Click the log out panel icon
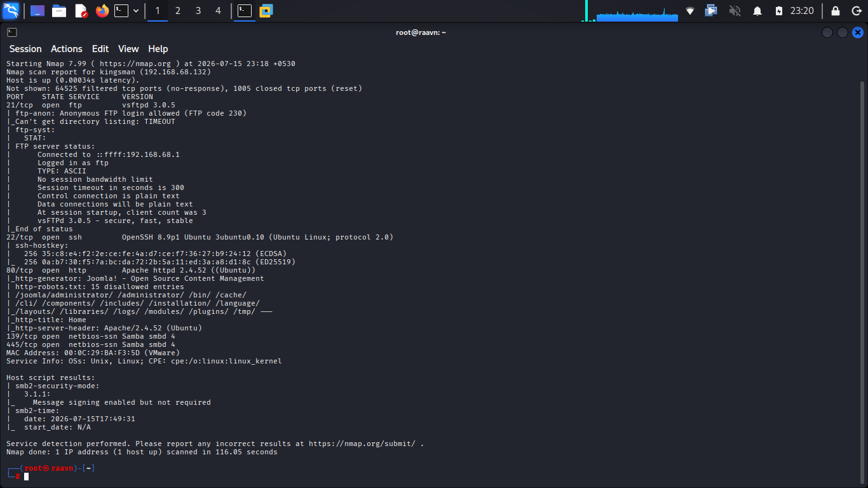The image size is (868, 488). tap(856, 11)
